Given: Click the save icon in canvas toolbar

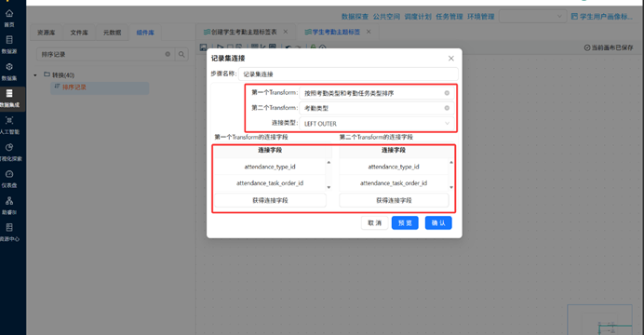Looking at the screenshot, I should tap(203, 47).
